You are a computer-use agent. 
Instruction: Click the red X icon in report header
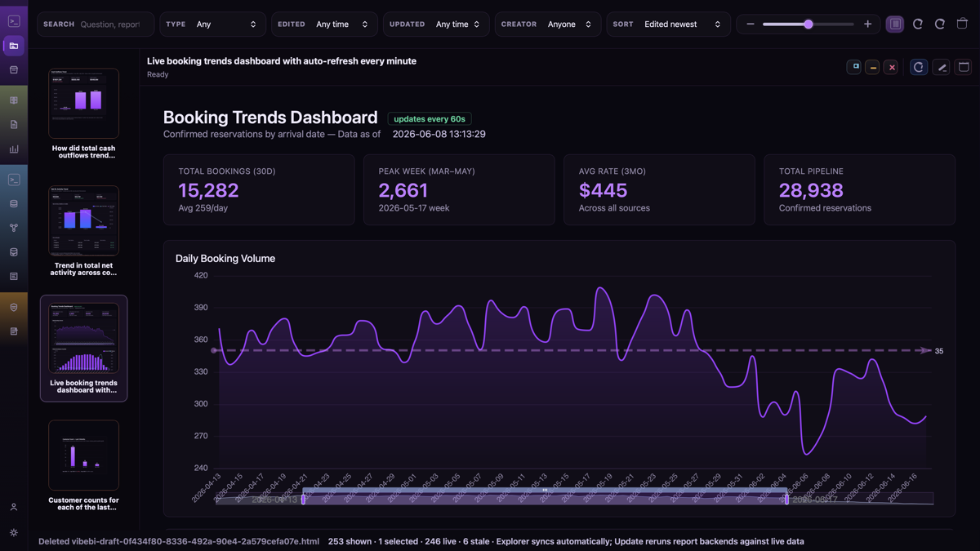pyautogui.click(x=892, y=67)
